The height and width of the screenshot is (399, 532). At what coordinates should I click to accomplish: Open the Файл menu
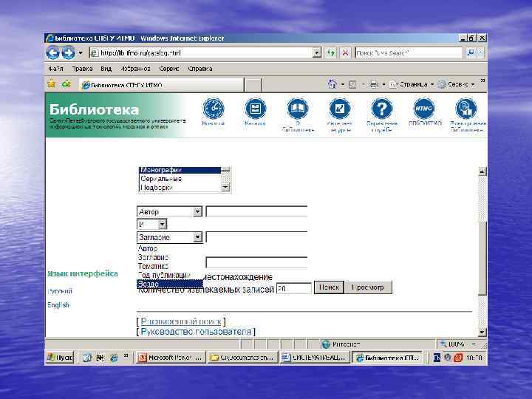(55, 69)
